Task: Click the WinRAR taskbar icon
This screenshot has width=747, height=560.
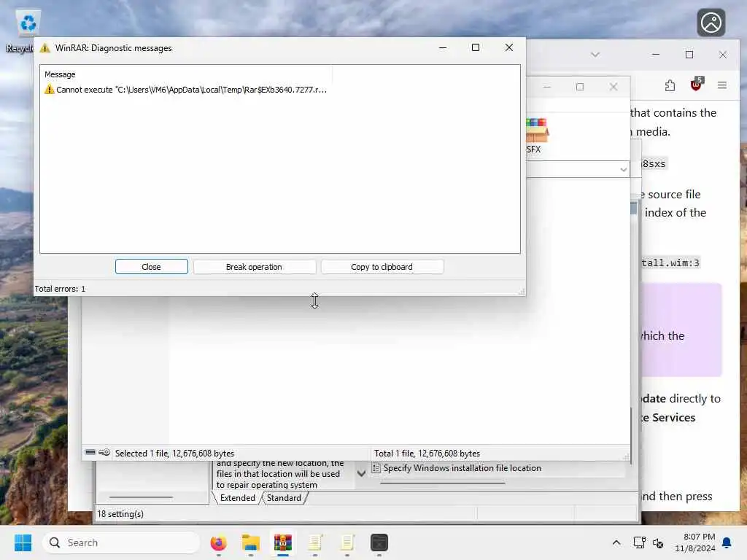Action: [x=282, y=542]
